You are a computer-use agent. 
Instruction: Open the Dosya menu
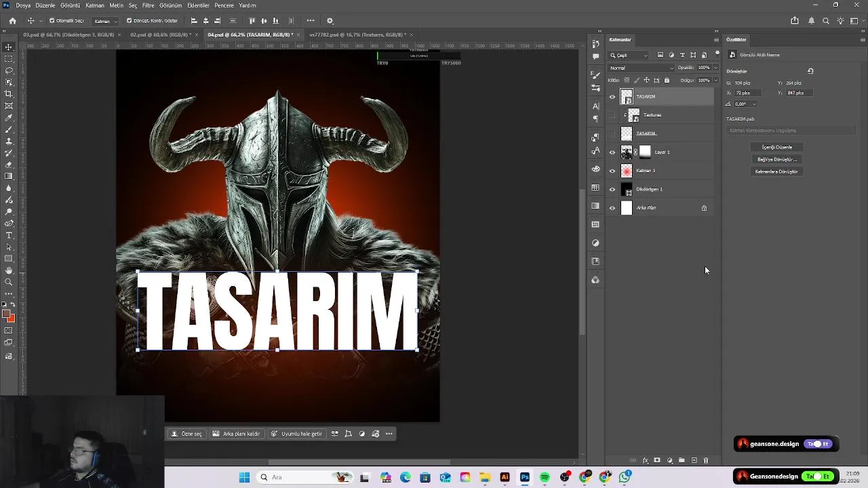click(23, 5)
